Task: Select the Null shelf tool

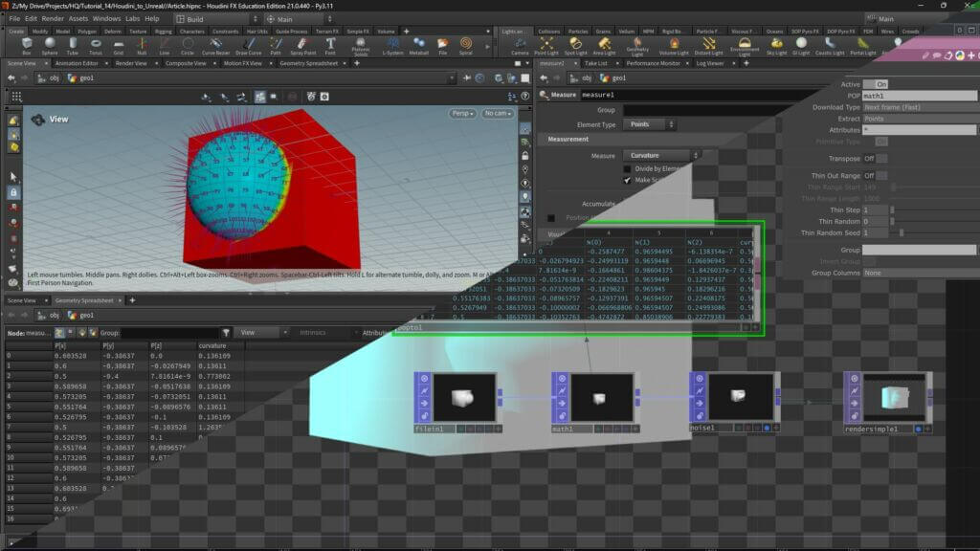Action: (142, 46)
